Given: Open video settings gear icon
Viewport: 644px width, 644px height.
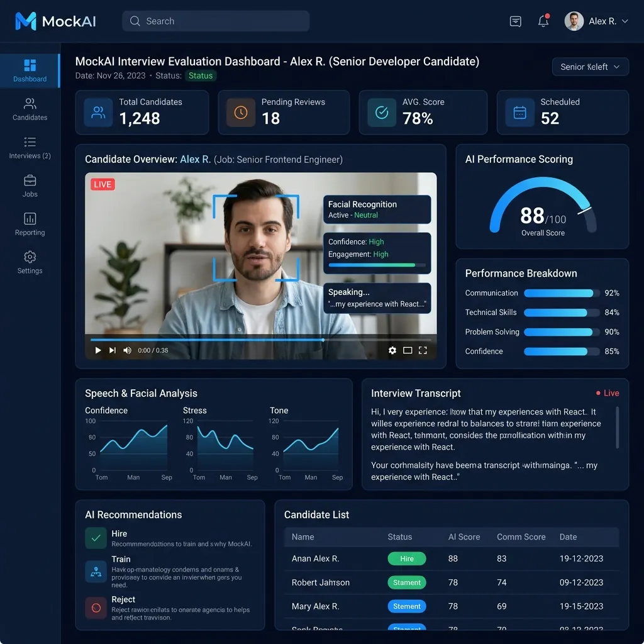Looking at the screenshot, I should point(392,350).
